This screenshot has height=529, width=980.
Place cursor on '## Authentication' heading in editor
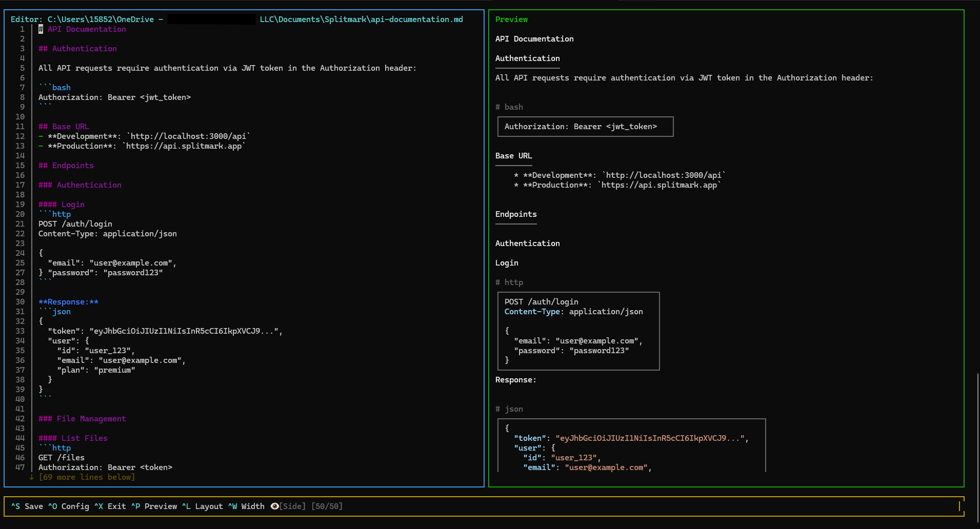coord(77,49)
